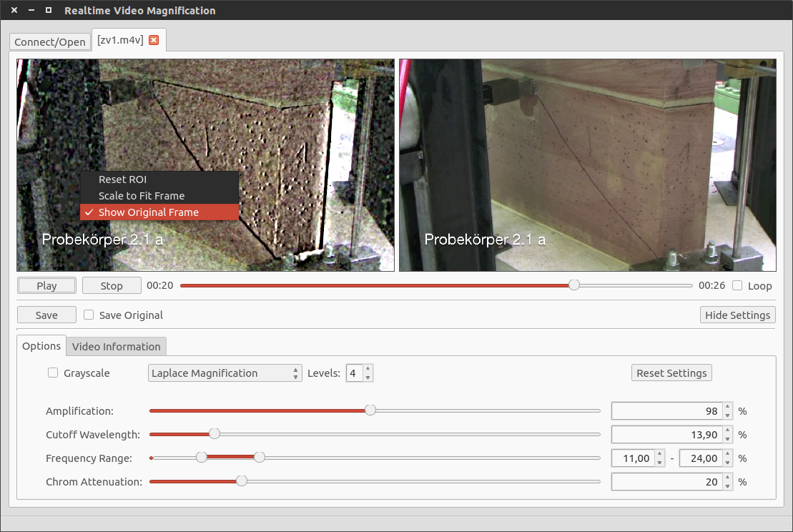The image size is (793, 532).
Task: Untick Show Original Frame menu entry
Action: (159, 212)
